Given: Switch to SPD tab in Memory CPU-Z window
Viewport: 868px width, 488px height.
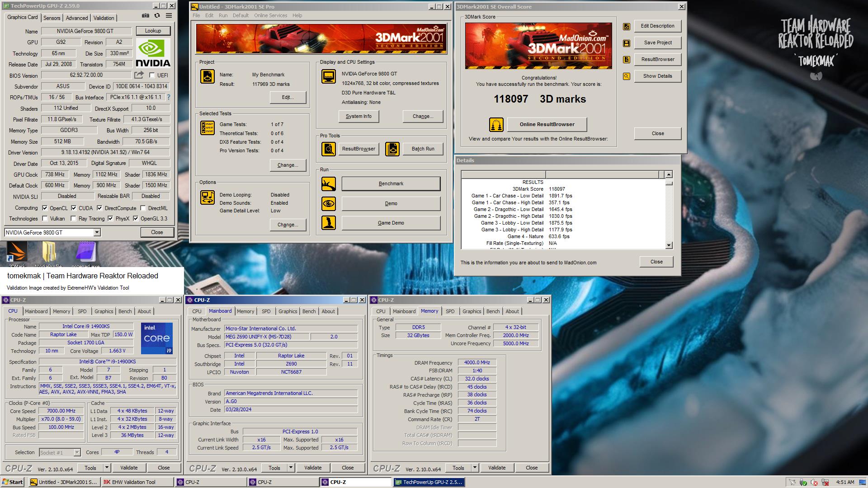Looking at the screenshot, I should [x=450, y=311].
